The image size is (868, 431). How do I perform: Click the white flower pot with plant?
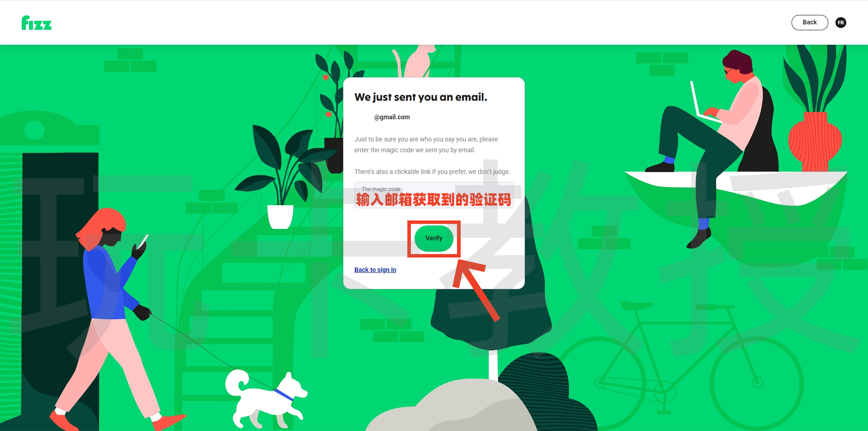280,216
